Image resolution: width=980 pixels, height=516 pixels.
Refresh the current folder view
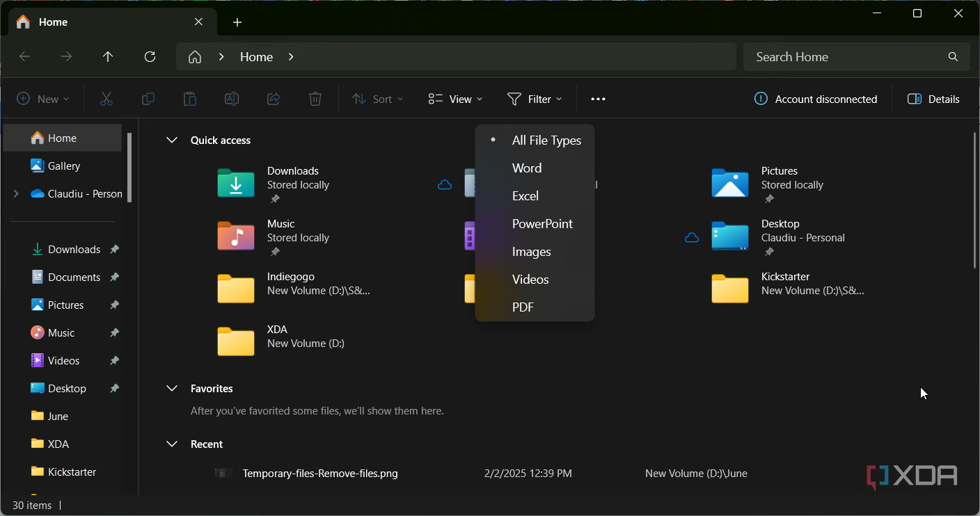pos(150,56)
